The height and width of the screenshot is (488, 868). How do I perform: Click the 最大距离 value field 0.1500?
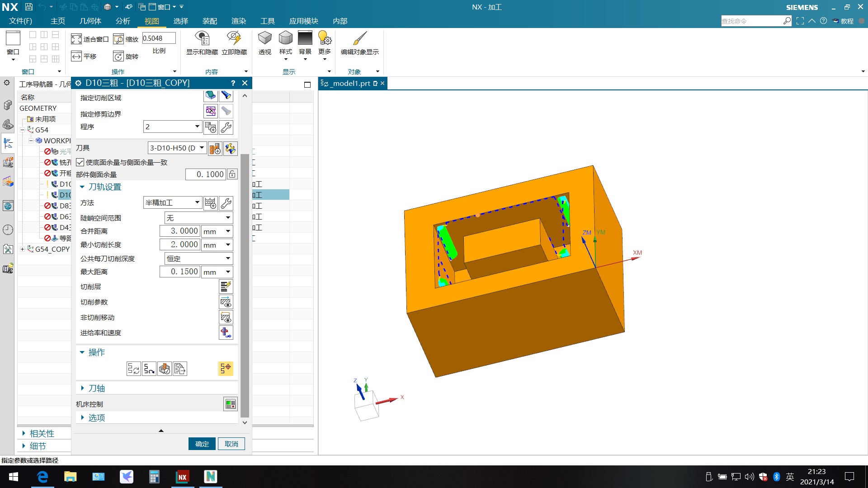[179, 272]
